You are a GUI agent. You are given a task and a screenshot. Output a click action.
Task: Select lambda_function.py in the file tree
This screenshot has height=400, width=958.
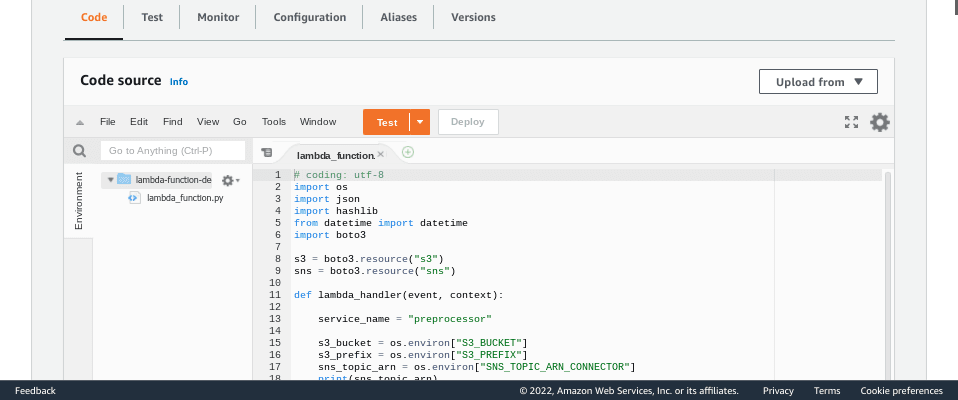pyautogui.click(x=185, y=198)
